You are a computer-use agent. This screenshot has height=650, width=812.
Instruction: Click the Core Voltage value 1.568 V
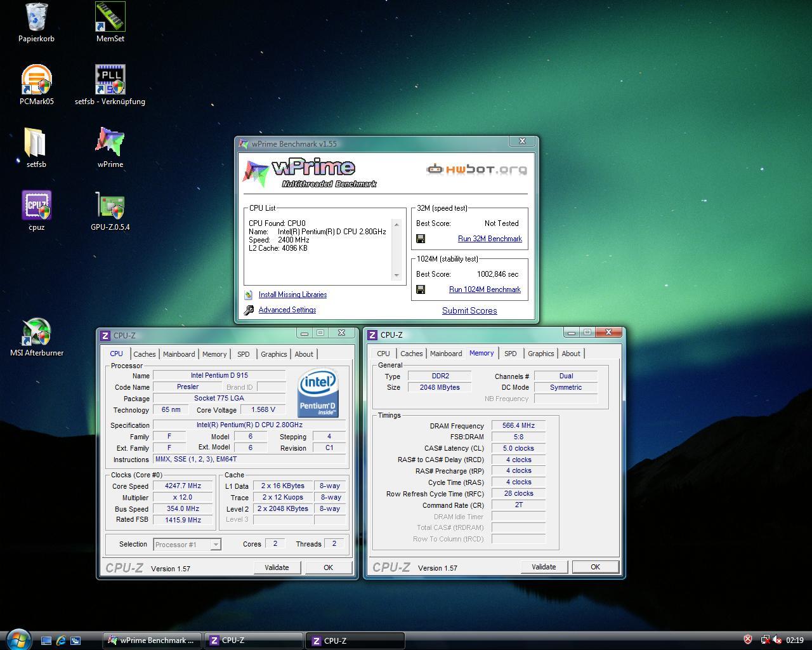(263, 410)
